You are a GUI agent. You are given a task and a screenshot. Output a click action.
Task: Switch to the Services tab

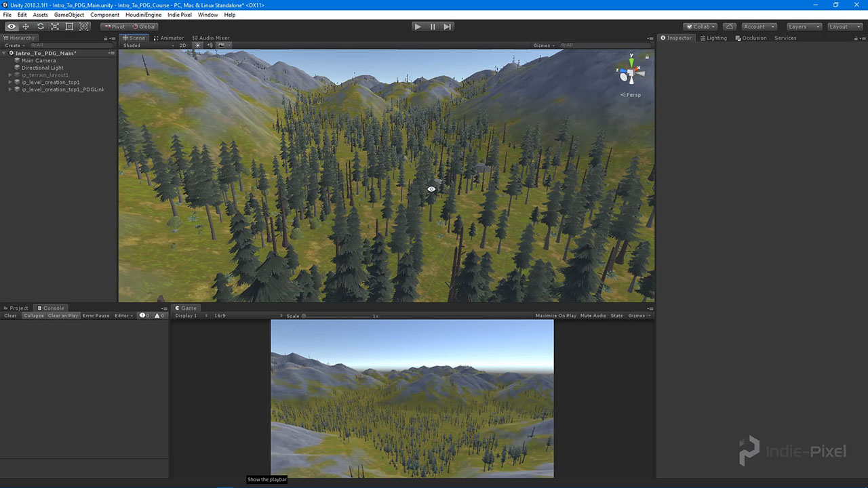[785, 38]
